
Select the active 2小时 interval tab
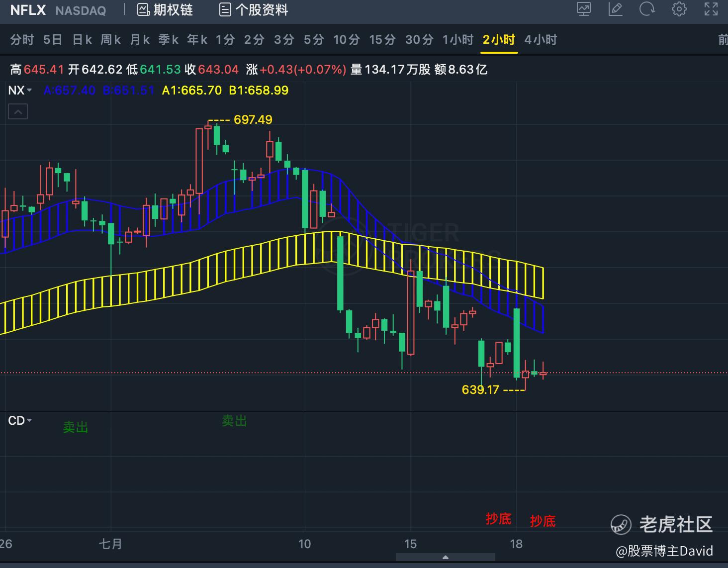point(499,40)
